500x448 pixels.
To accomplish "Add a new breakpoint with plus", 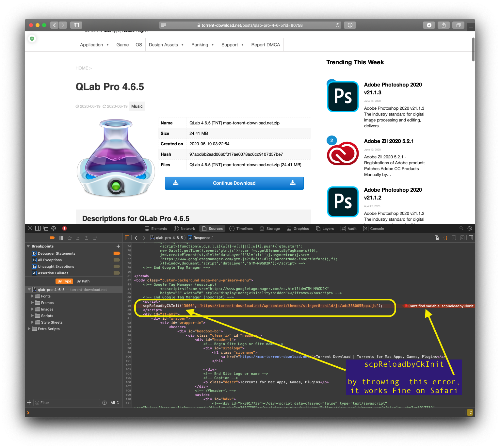I will [118, 246].
